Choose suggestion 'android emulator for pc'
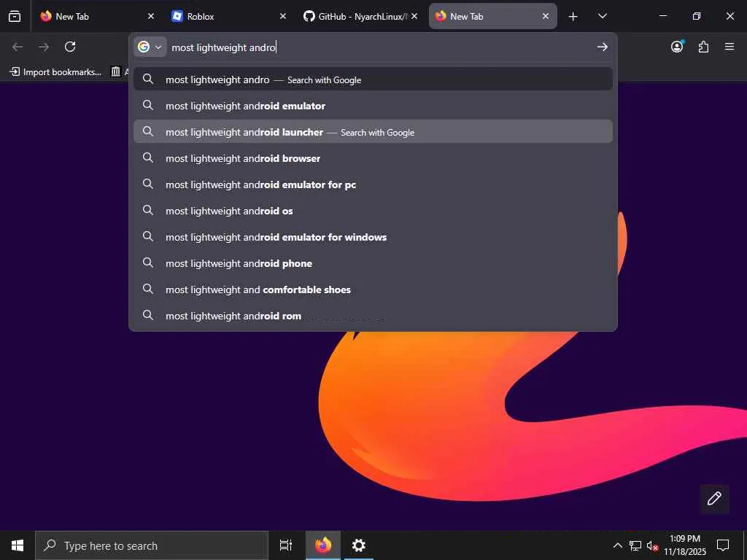Image resolution: width=747 pixels, height=560 pixels. pos(373,184)
